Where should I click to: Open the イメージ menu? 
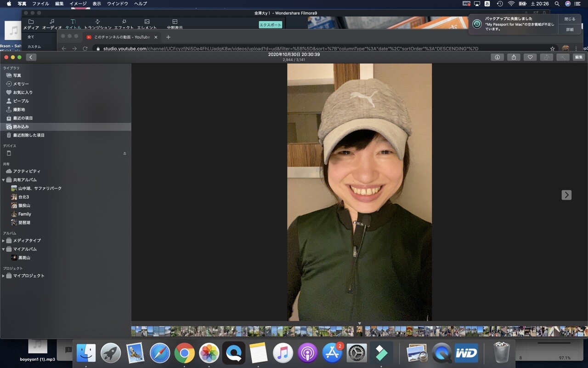(78, 4)
